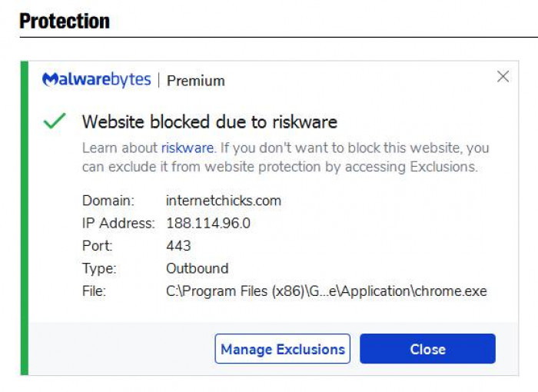Click the File field label
Screen dimensions: 538x392
(x=94, y=291)
